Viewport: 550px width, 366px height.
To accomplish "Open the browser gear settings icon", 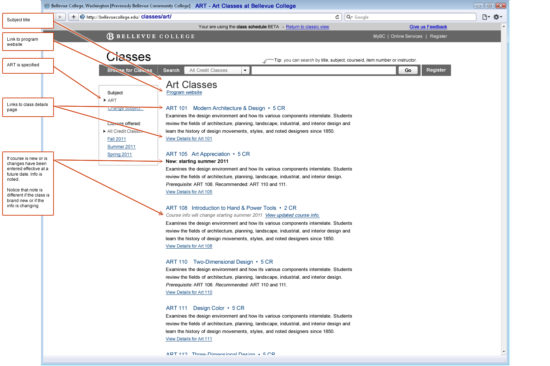I will click(497, 17).
